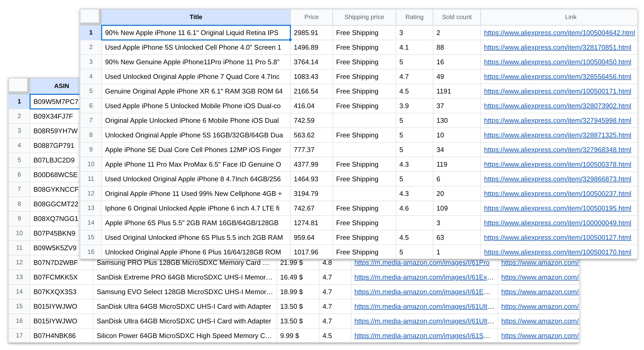Open the aliexpress link ending 100500378.html
644x350 pixels.
click(557, 164)
